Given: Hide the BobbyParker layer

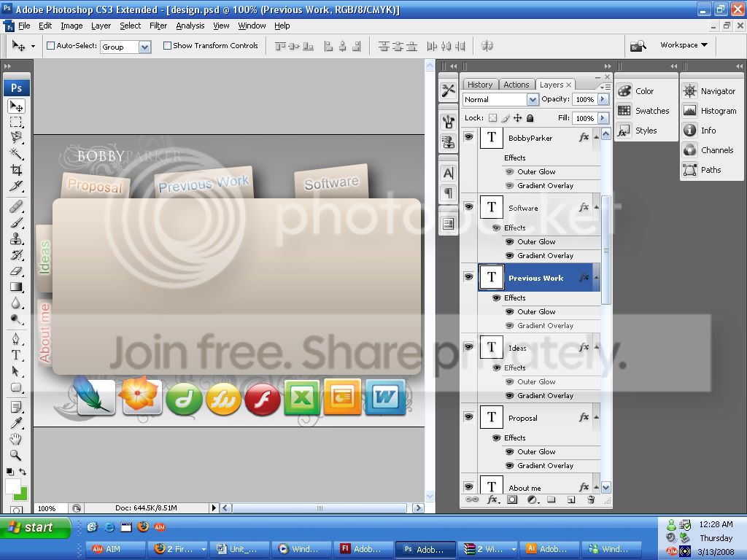Looking at the screenshot, I should pyautogui.click(x=469, y=137).
